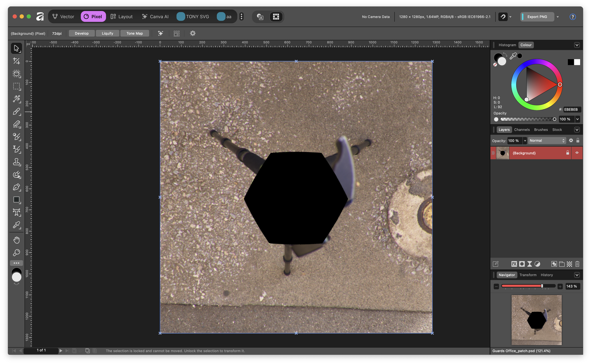Screen dimensions: 591x364
Task: Select the Clone stamp tool
Action: (x=16, y=162)
